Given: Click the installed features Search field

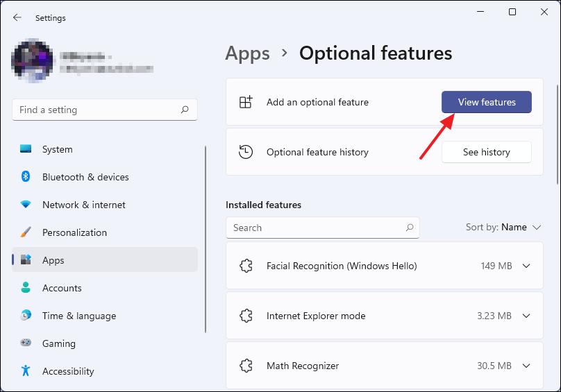Looking at the screenshot, I should click(316, 228).
